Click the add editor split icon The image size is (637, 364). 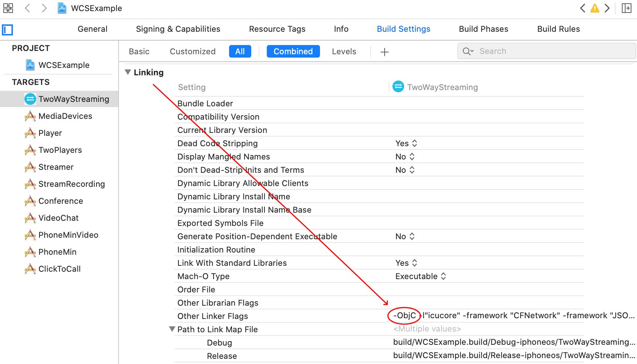626,8
